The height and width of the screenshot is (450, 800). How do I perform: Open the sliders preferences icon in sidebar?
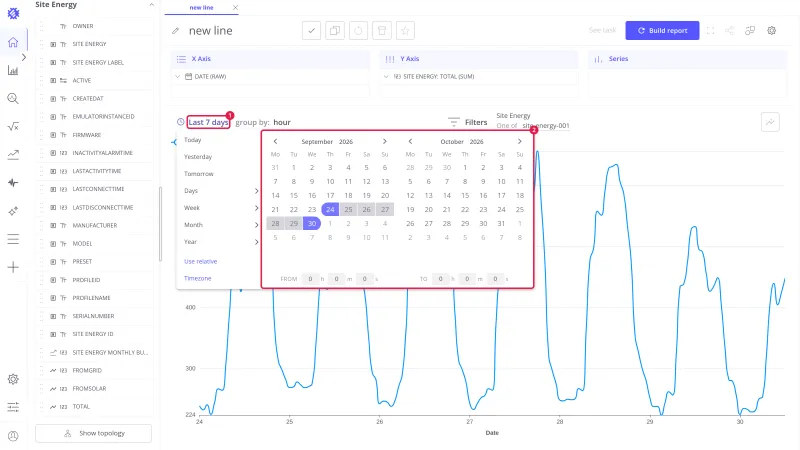coord(13,407)
